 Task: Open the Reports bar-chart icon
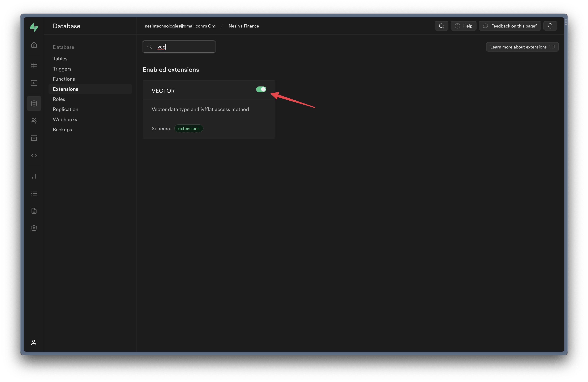pos(34,176)
